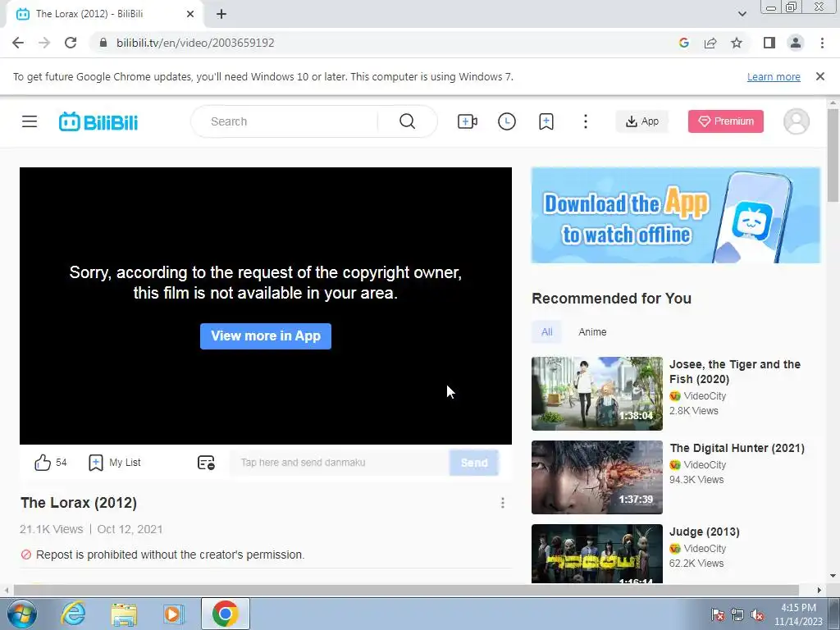
Task: Open File Explorer from taskbar
Action: [124, 614]
